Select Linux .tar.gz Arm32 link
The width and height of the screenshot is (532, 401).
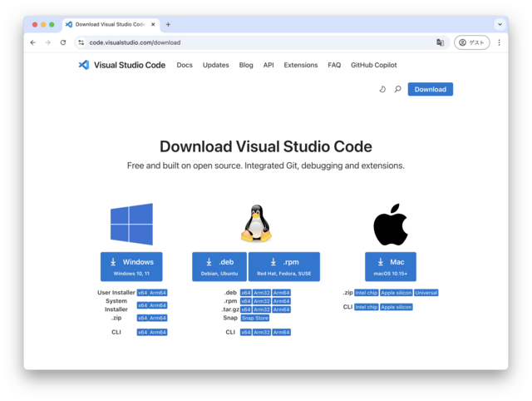pyautogui.click(x=262, y=309)
